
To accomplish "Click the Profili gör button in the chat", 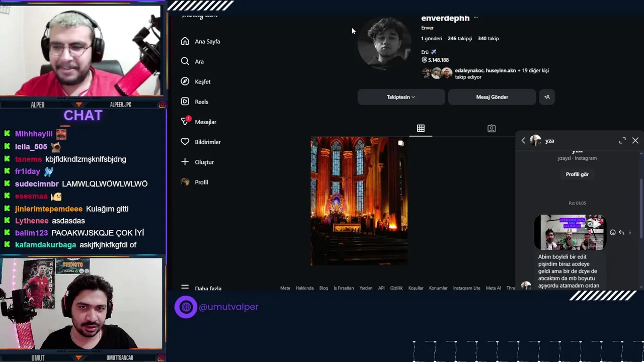I will [577, 174].
